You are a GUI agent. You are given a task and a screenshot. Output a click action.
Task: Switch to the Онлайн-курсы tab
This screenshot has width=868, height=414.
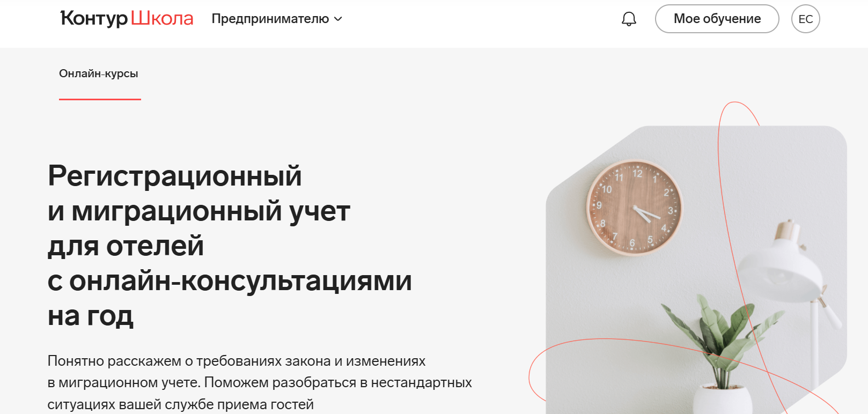99,73
